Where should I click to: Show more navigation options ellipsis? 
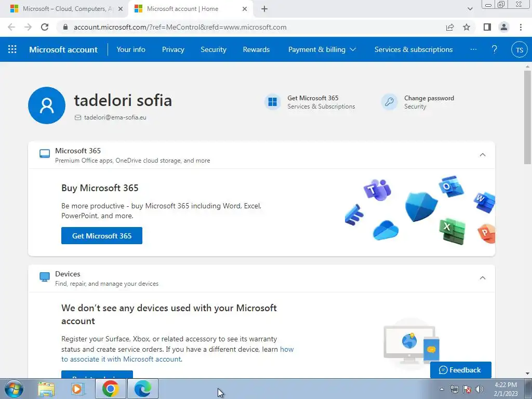pos(473,49)
